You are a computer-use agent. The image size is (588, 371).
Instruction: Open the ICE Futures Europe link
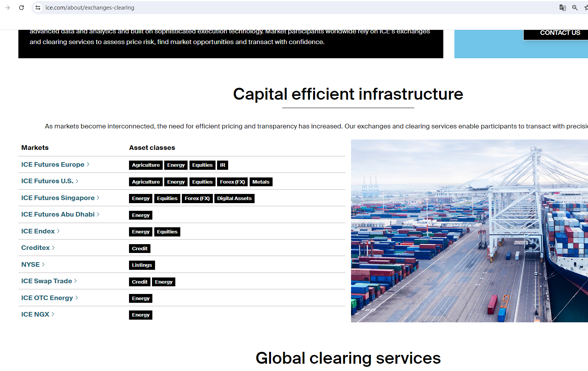click(53, 164)
